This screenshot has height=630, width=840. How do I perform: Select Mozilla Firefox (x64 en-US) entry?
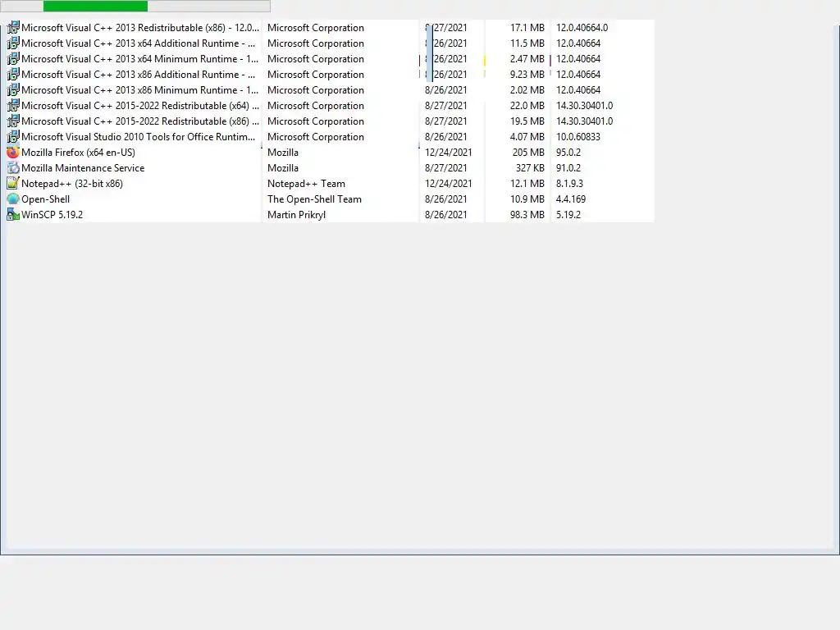click(x=78, y=152)
